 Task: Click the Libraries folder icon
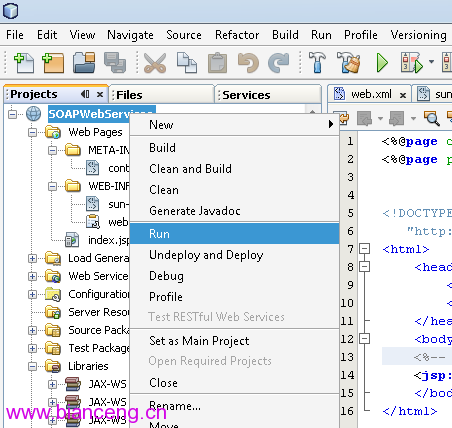tap(53, 366)
